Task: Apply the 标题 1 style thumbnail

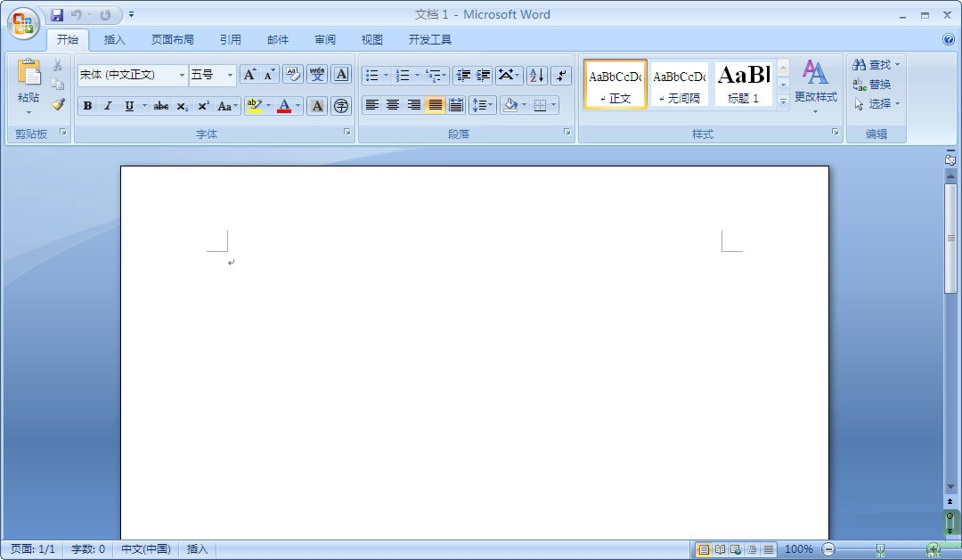Action: [x=743, y=85]
